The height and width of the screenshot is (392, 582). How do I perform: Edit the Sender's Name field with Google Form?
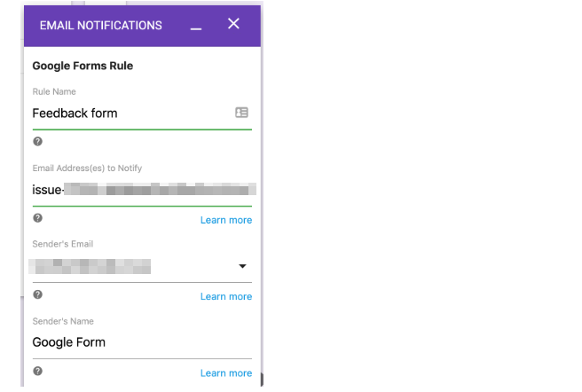click(x=133, y=342)
